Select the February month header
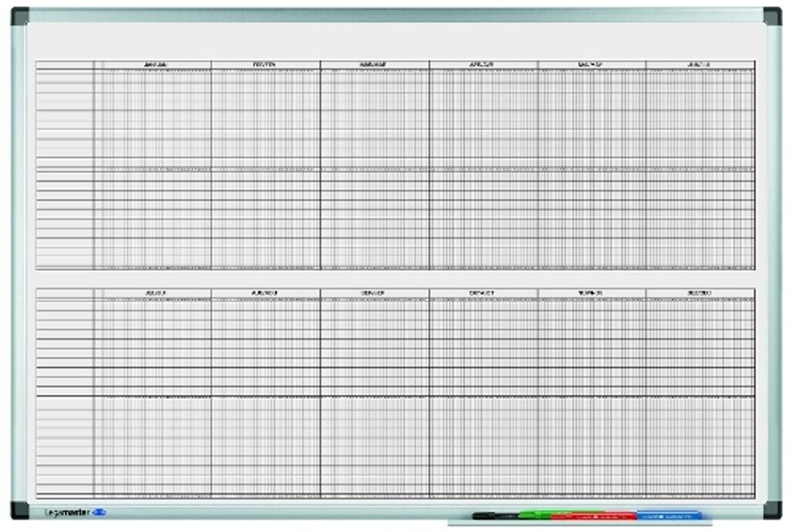The width and height of the screenshot is (790, 532). tap(265, 65)
